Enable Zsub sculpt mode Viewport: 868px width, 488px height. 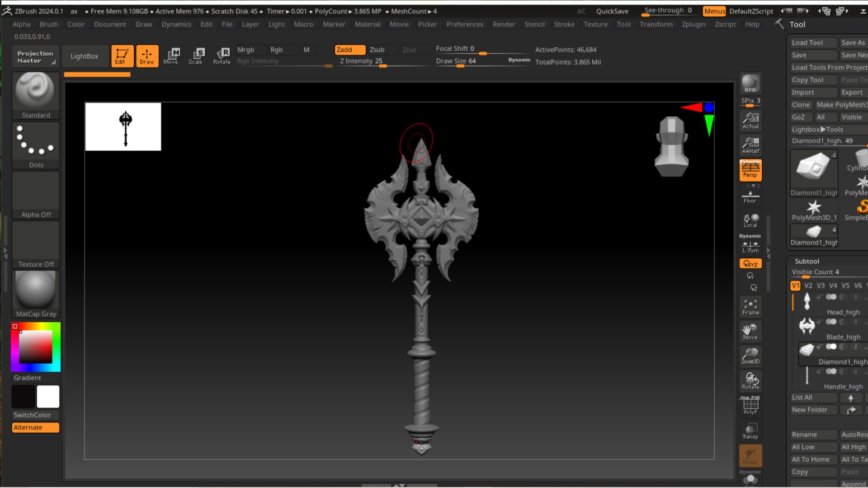[x=382, y=50]
